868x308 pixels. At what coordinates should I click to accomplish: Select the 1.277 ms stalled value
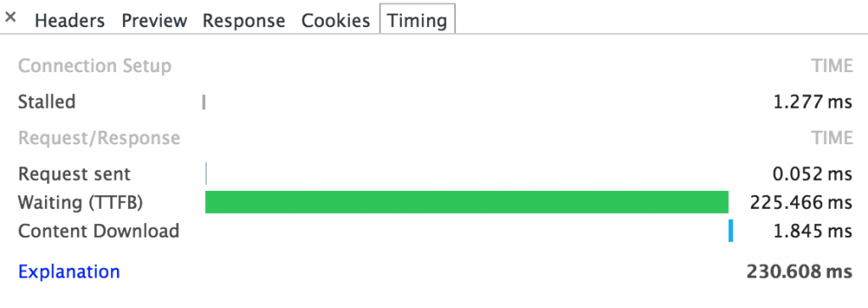tap(813, 102)
